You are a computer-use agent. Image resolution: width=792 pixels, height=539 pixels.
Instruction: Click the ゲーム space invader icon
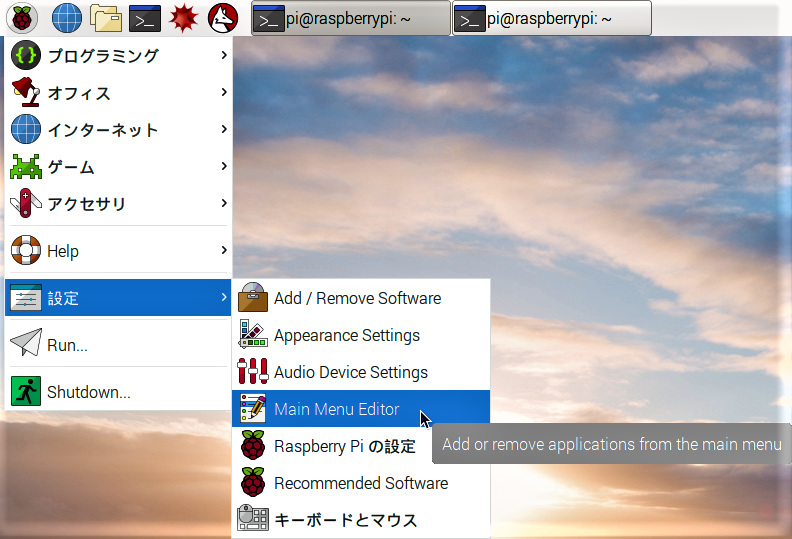(x=26, y=166)
